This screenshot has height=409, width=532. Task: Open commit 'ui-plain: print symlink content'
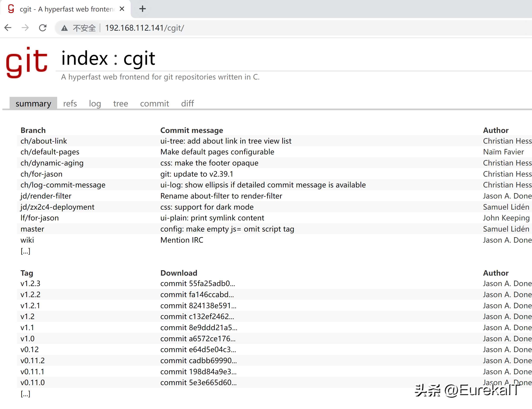pyautogui.click(x=212, y=218)
